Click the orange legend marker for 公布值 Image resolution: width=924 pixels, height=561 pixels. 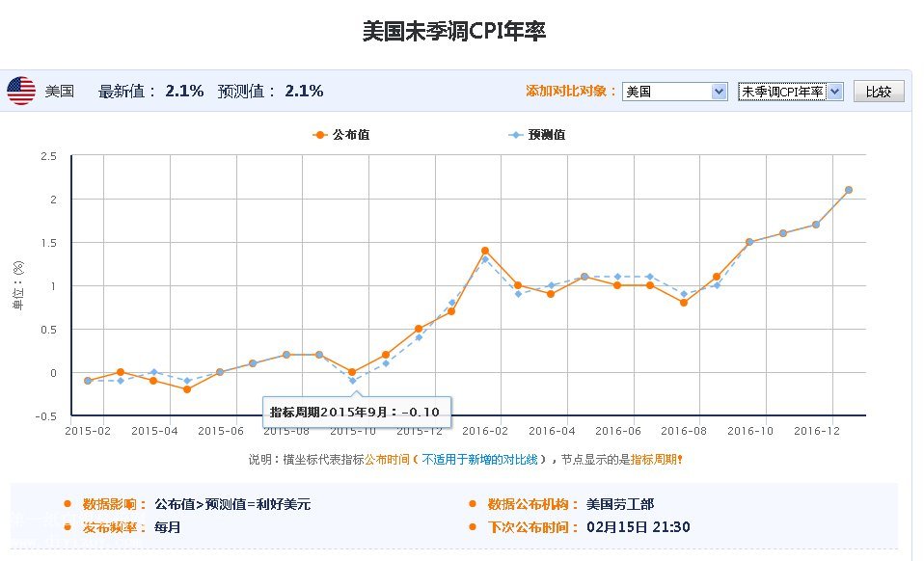coord(320,135)
